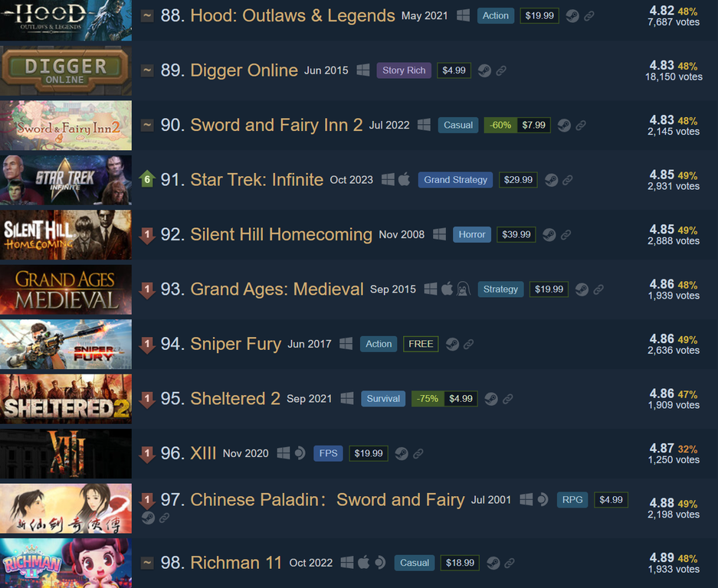This screenshot has height=588, width=718.
Task: Click link icon next to Richman 11
Action: [510, 563]
